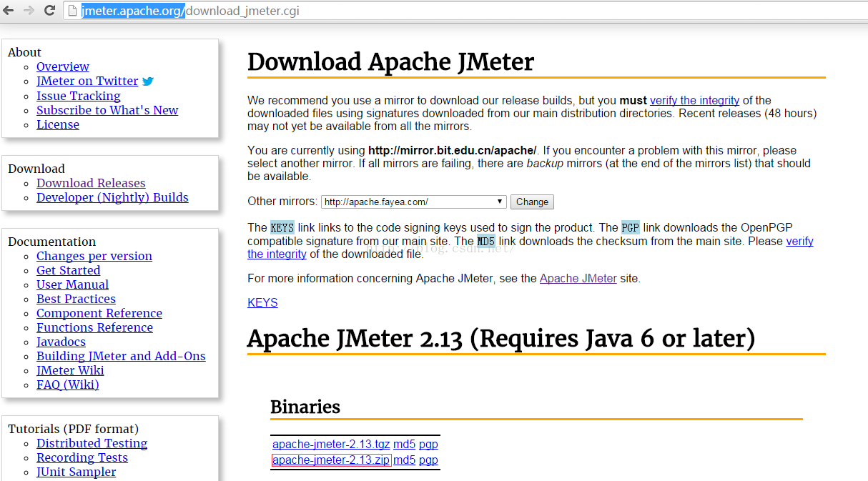The height and width of the screenshot is (481, 868).
Task: Open FAQ (Wiki) link
Action: coord(68,385)
